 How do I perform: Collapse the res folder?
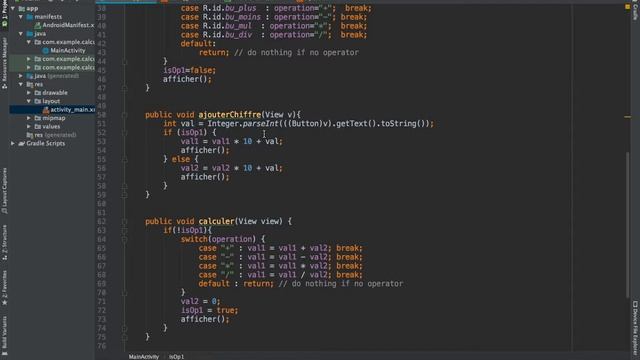[21, 84]
